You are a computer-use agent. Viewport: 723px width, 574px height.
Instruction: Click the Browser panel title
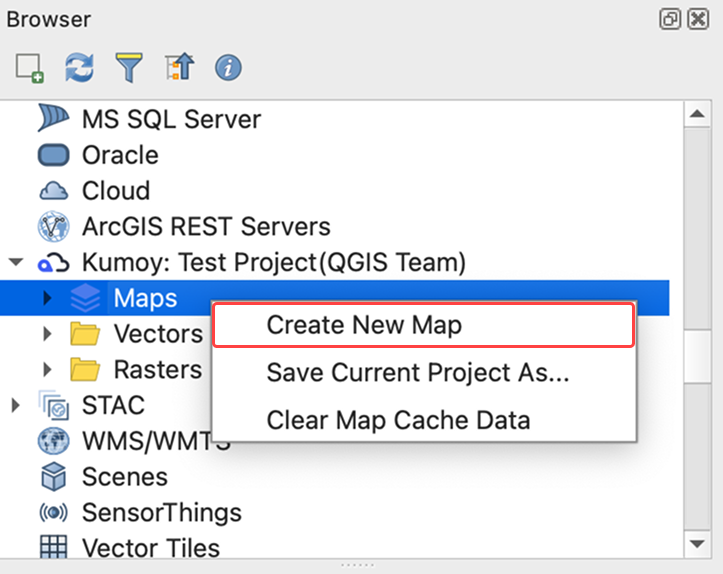[48, 19]
